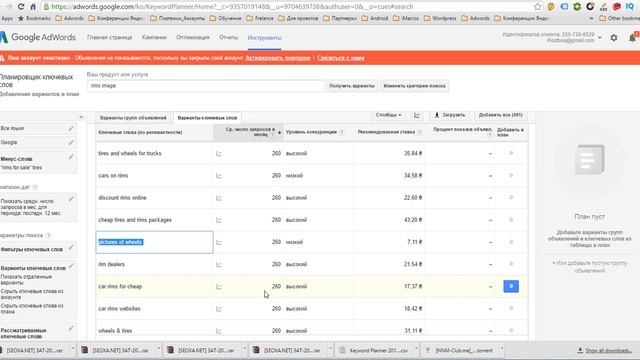640x360 pixels.
Task: Reload the browser page
Action: click(20, 7)
